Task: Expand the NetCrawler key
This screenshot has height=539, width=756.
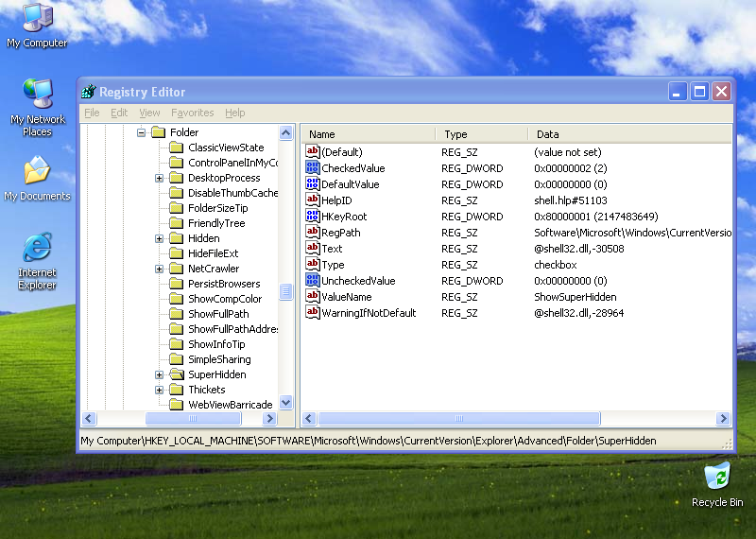Action: pos(159,269)
